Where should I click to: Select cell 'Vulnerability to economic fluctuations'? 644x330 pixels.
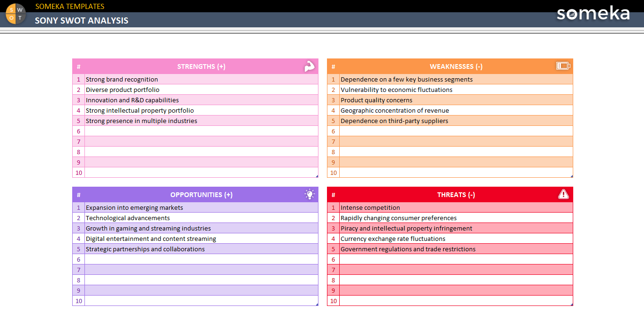coord(456,90)
